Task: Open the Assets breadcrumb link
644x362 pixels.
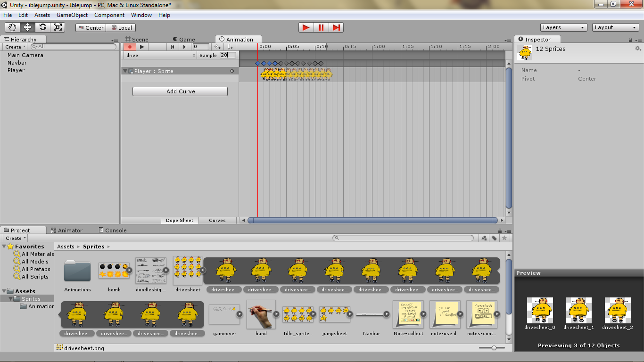Action: [x=66, y=246]
